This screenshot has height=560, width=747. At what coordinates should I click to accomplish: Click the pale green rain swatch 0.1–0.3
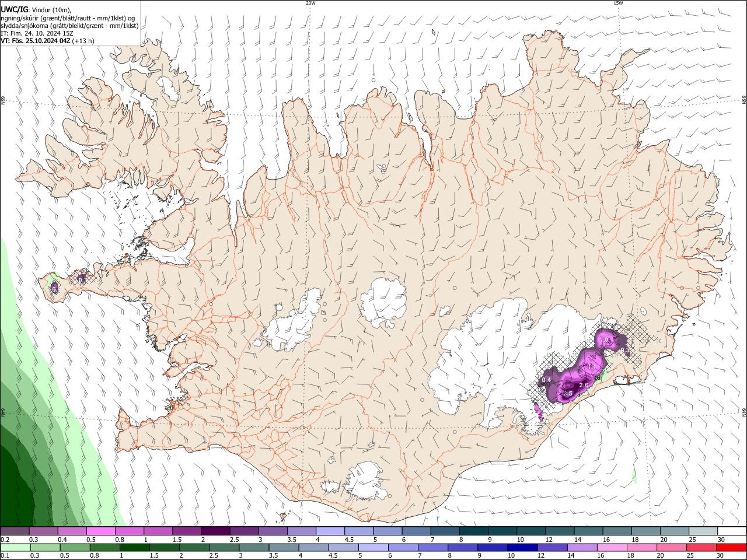pyautogui.click(x=15, y=548)
